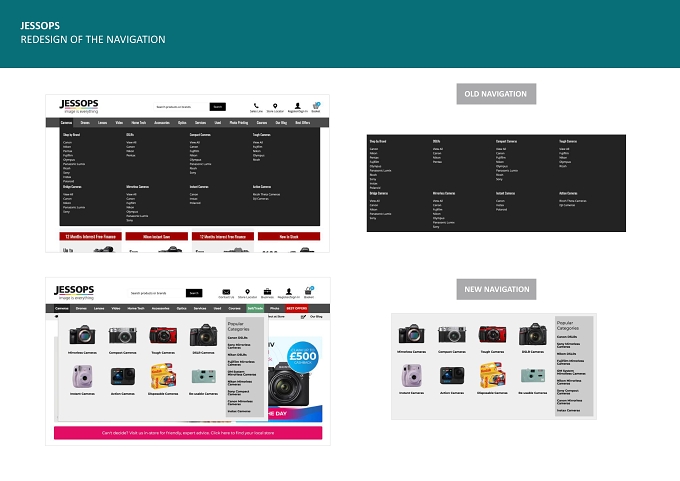Click Canon DSLRs link in new site Popular Categories
The image size is (680, 481).
click(x=238, y=337)
